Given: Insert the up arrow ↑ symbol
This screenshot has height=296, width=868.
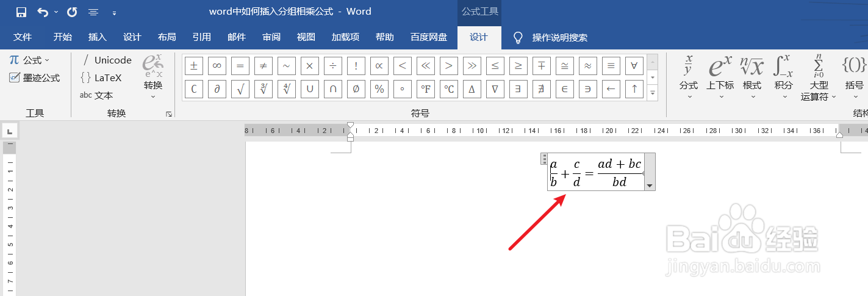Looking at the screenshot, I should click(x=634, y=89).
